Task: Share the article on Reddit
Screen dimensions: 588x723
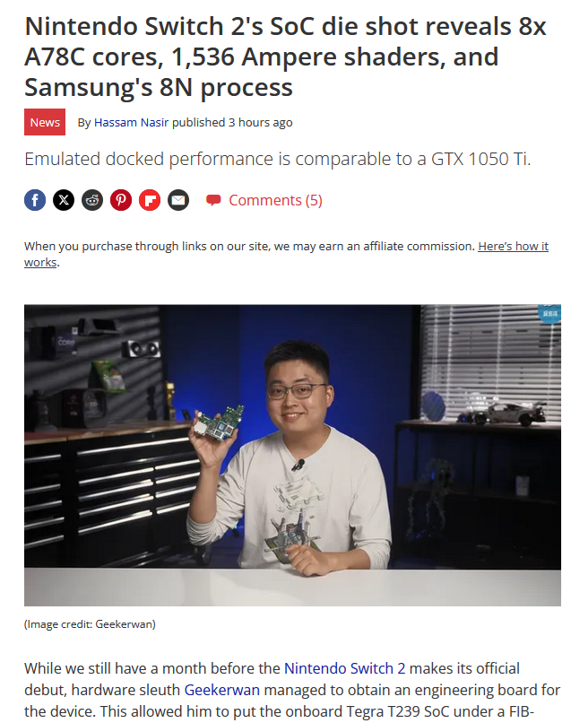Action: 92,200
